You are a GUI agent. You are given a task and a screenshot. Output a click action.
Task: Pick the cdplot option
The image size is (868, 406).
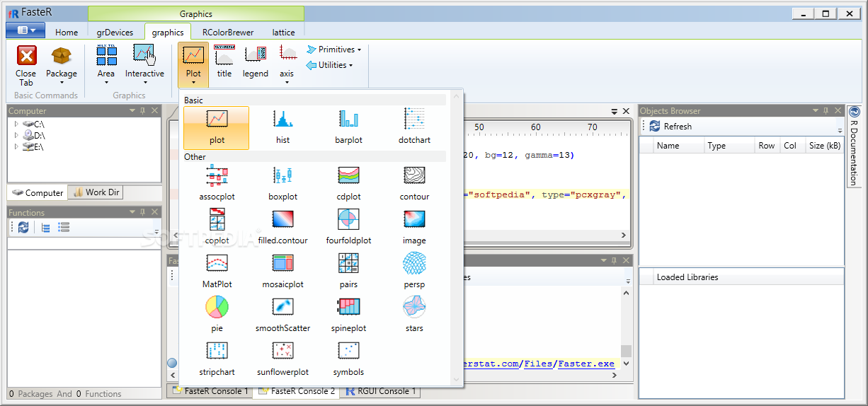(348, 184)
